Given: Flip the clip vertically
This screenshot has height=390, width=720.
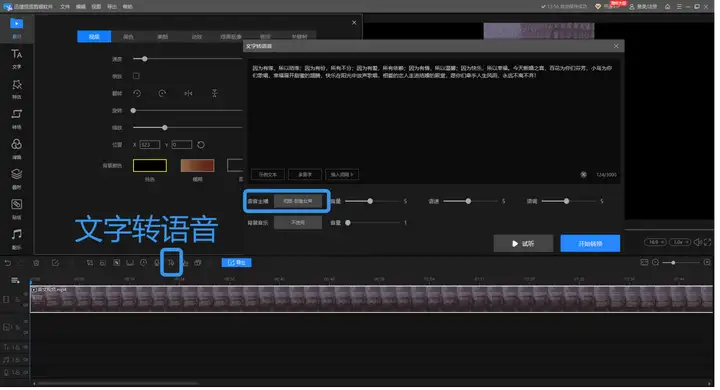Looking at the screenshot, I should pyautogui.click(x=215, y=94).
